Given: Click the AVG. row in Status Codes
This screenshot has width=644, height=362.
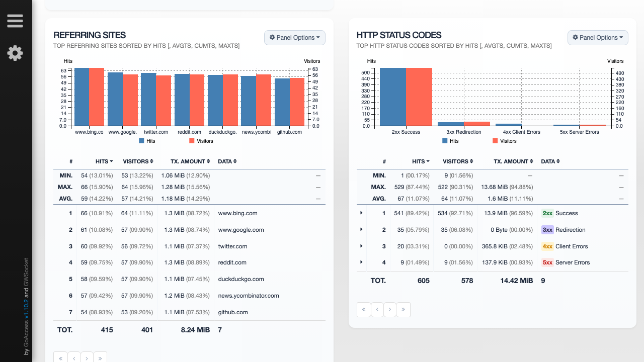Looking at the screenshot, I should [x=493, y=199].
